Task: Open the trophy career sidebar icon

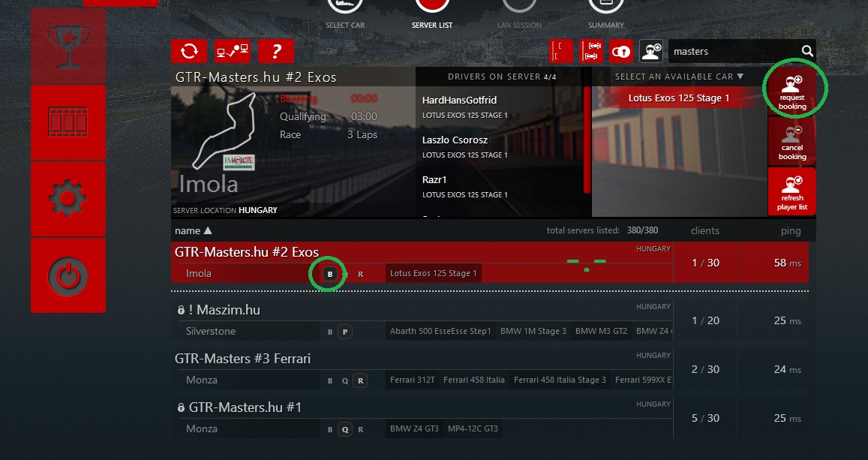Action: tap(68, 46)
